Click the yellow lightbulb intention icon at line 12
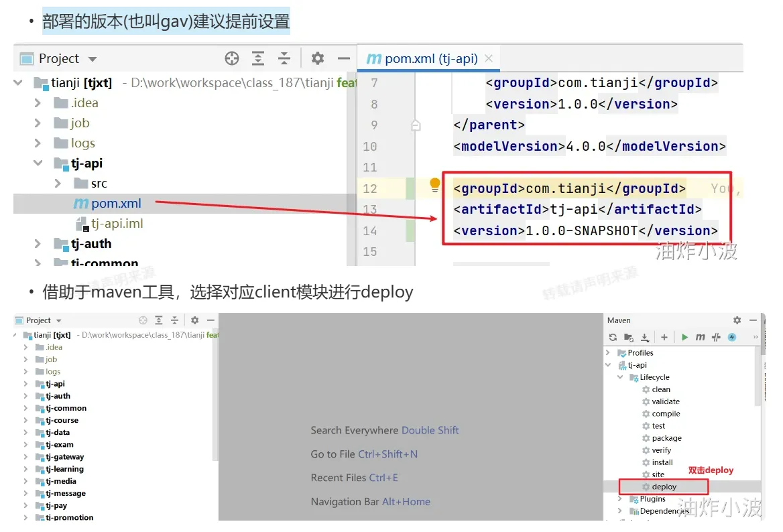The height and width of the screenshot is (532, 783). click(435, 185)
